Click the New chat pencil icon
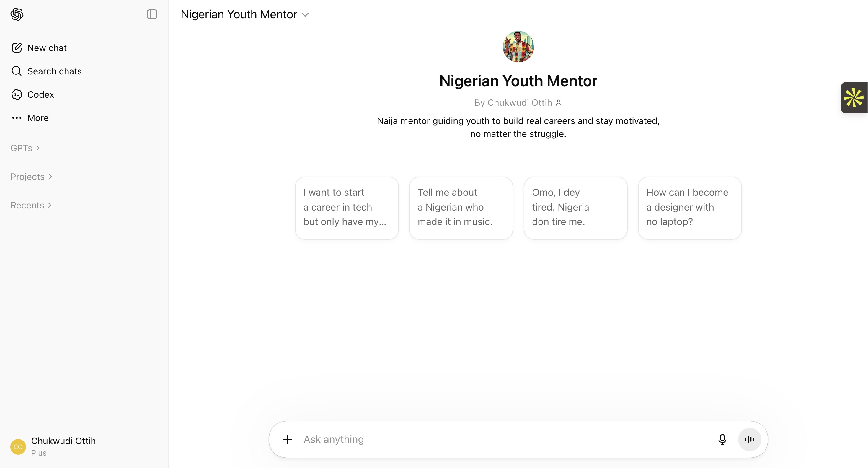 [x=17, y=48]
